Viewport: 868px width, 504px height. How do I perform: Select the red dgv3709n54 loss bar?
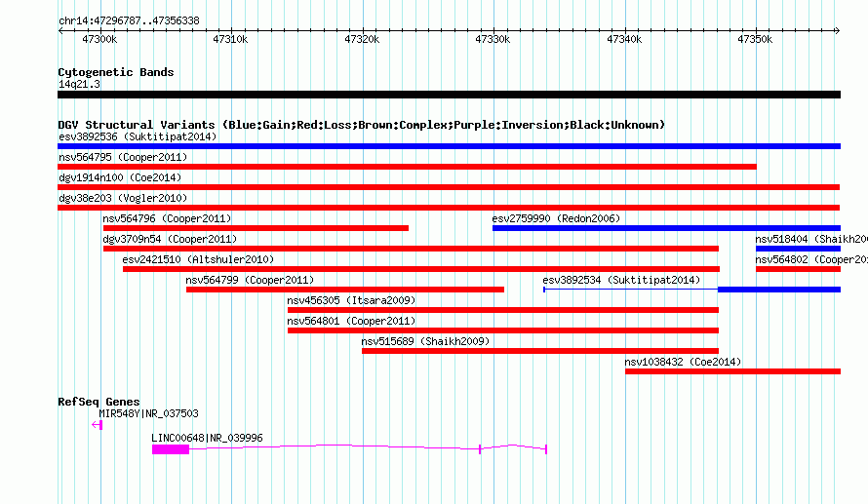[x=411, y=249]
